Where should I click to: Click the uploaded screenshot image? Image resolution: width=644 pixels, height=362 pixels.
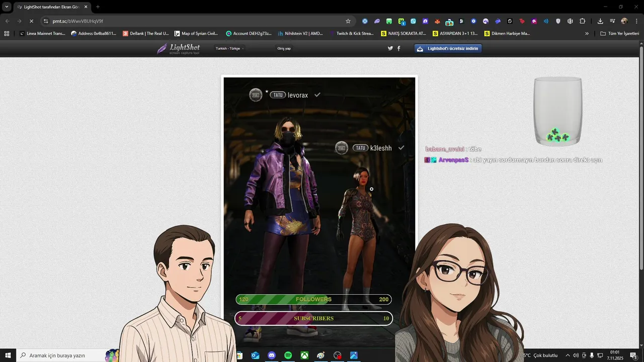click(x=319, y=212)
